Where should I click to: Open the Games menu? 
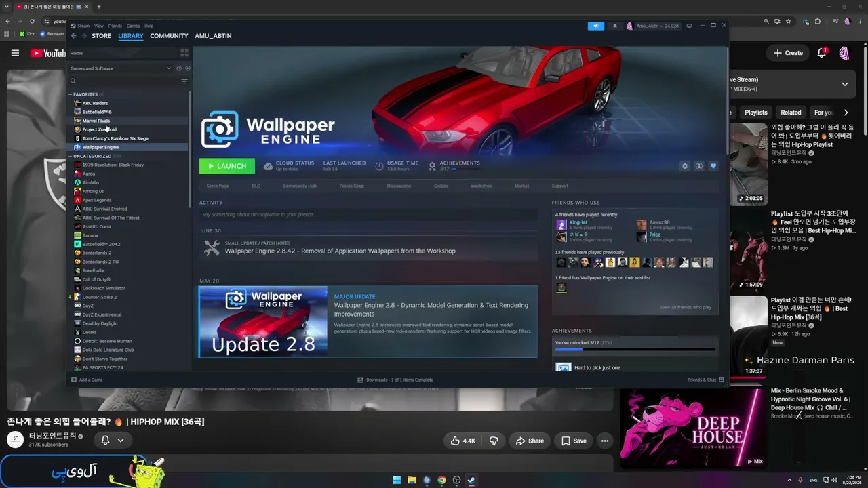pyautogui.click(x=133, y=26)
